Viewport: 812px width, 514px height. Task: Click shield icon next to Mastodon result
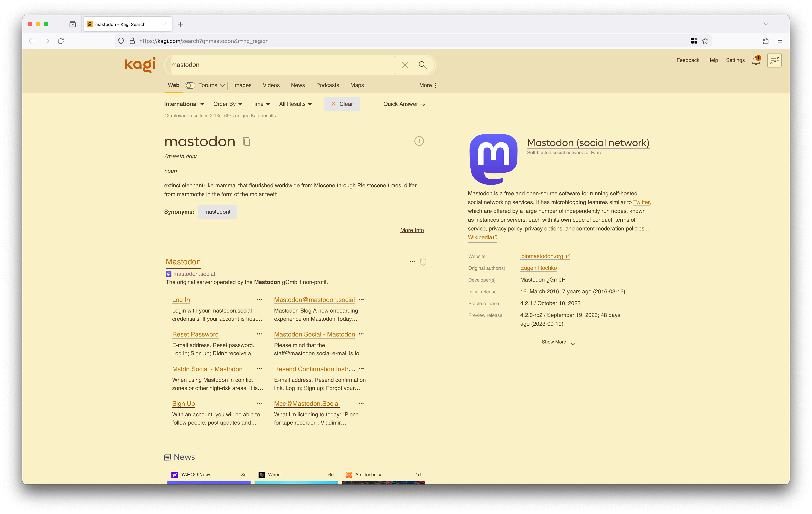coord(423,262)
